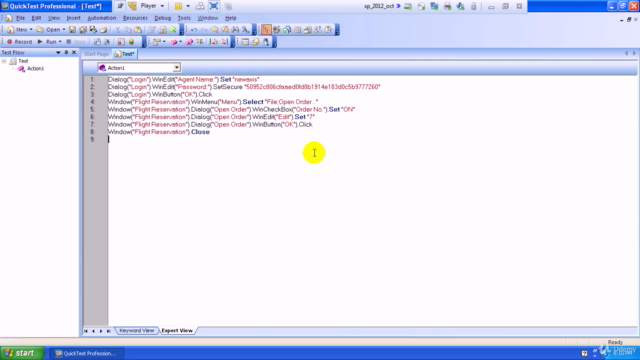The width and height of the screenshot is (640, 360).
Task: Click QuickTest Professional taskbar button
Action: (87, 353)
